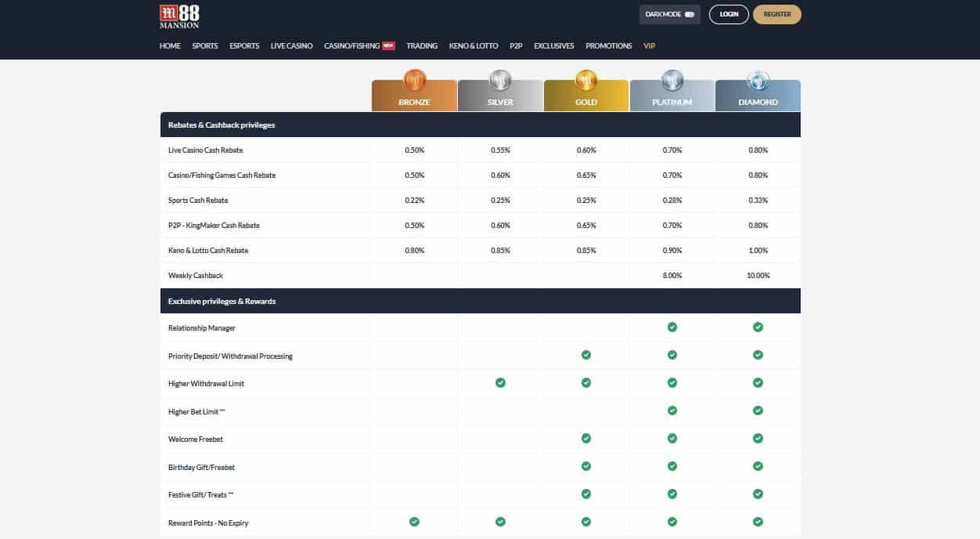Select the Gold tier header
This screenshot has width=980, height=539.
tap(586, 96)
